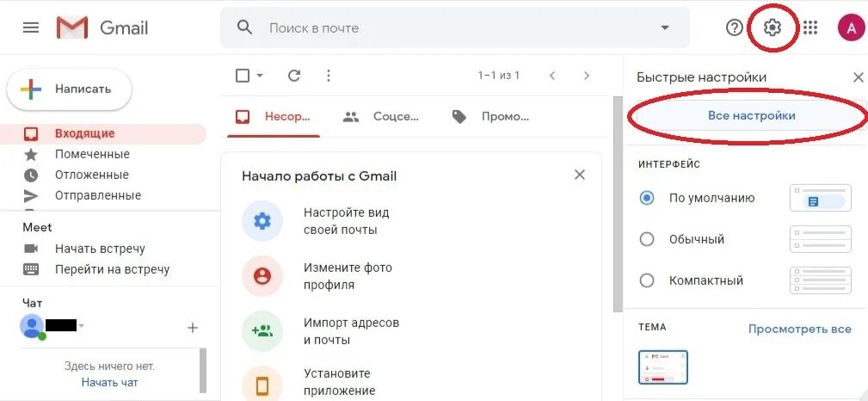Open the chat status dropdown arrow

(x=82, y=325)
